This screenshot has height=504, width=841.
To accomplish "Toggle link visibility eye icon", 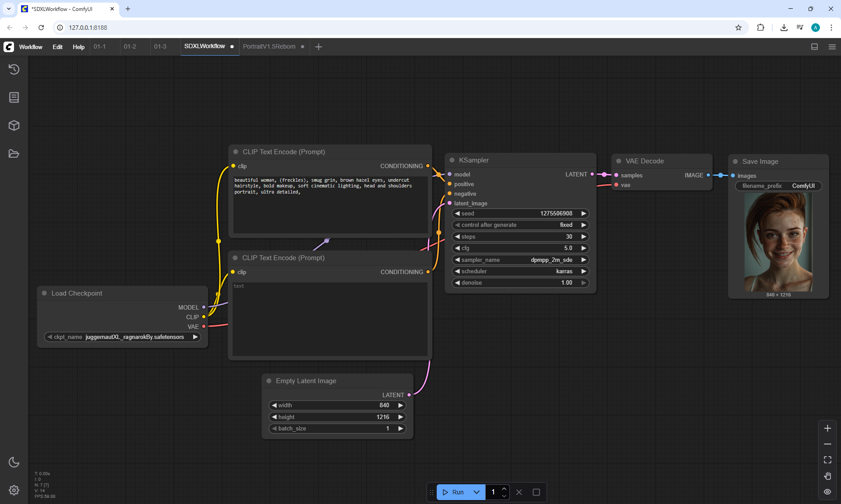I will tap(827, 492).
